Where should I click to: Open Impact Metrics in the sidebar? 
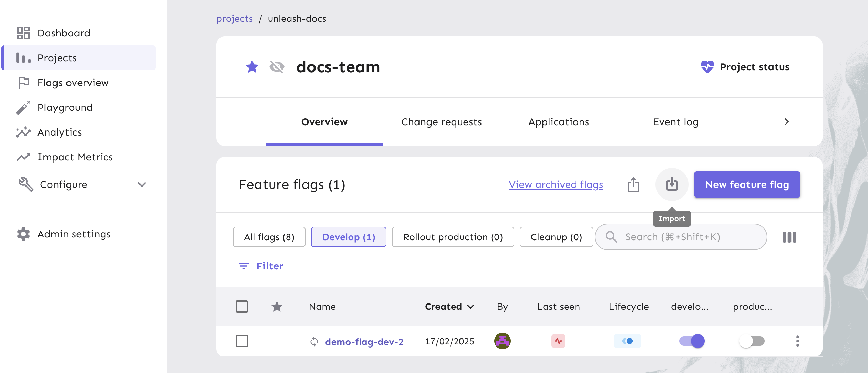[x=75, y=157]
